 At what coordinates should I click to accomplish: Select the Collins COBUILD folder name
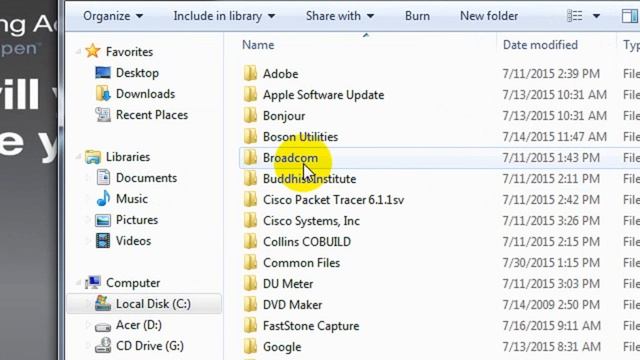click(x=307, y=242)
